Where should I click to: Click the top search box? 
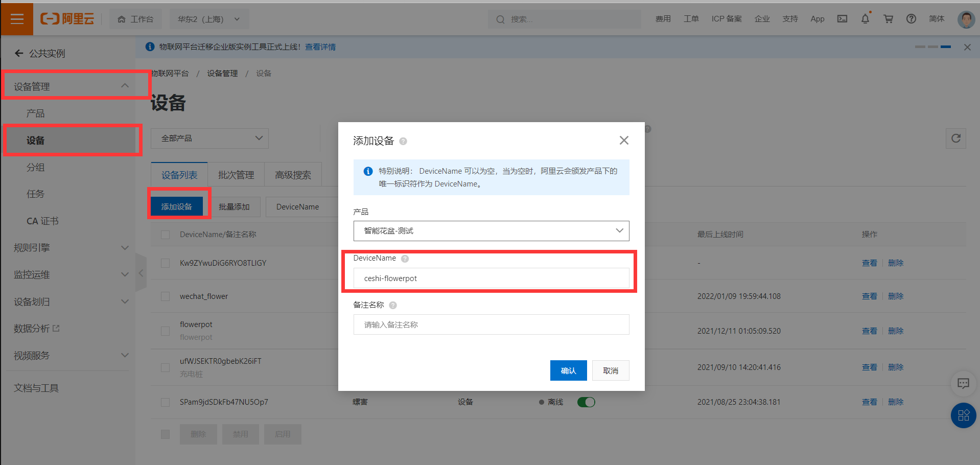pos(565,19)
